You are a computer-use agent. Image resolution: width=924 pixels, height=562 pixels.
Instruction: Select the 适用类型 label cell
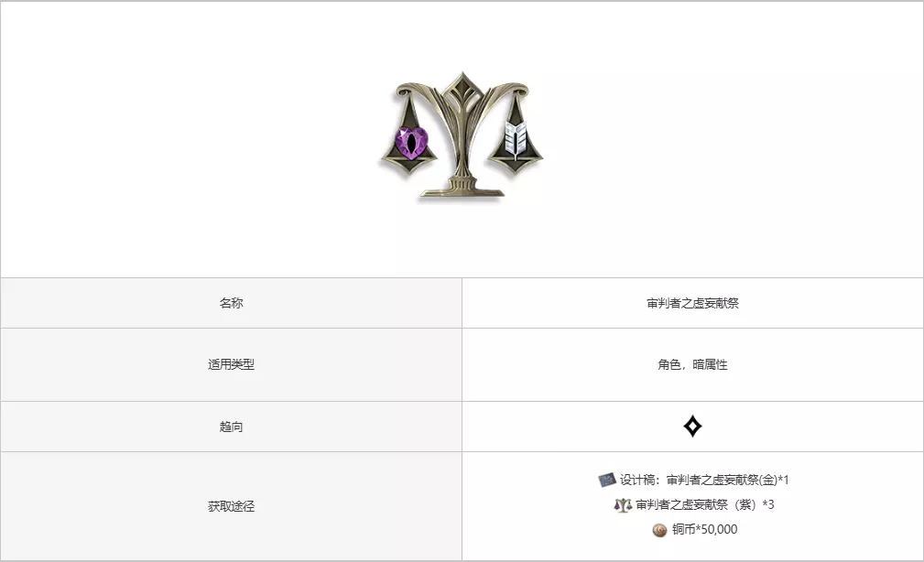[231, 364]
